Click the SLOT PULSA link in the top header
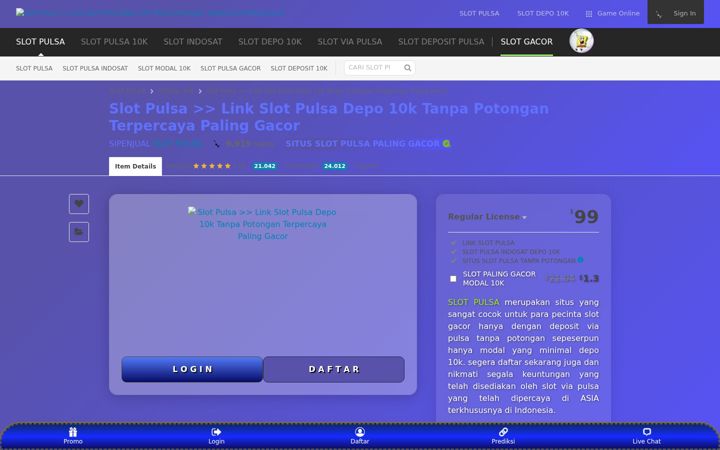This screenshot has width=720, height=450. [479, 13]
